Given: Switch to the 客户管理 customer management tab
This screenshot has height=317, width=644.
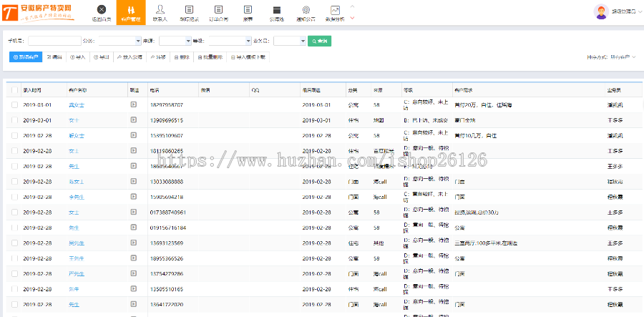Looking at the screenshot, I should pyautogui.click(x=131, y=12).
